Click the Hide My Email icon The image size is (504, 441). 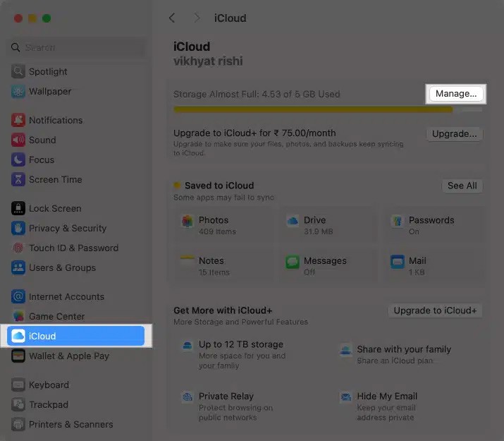pos(345,397)
